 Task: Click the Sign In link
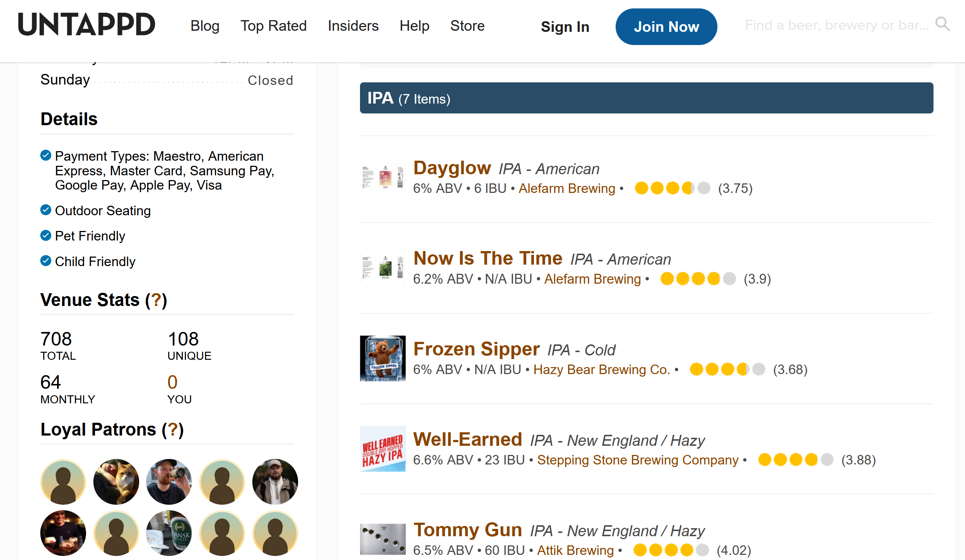[x=565, y=27]
